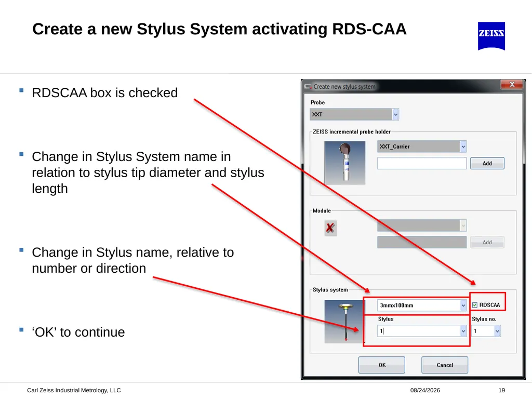Click the disabled Module text field
532x399 pixels.
point(422,242)
